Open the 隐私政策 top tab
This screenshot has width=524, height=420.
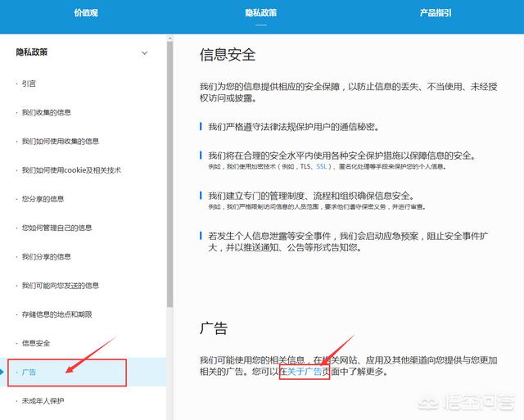[x=261, y=13]
